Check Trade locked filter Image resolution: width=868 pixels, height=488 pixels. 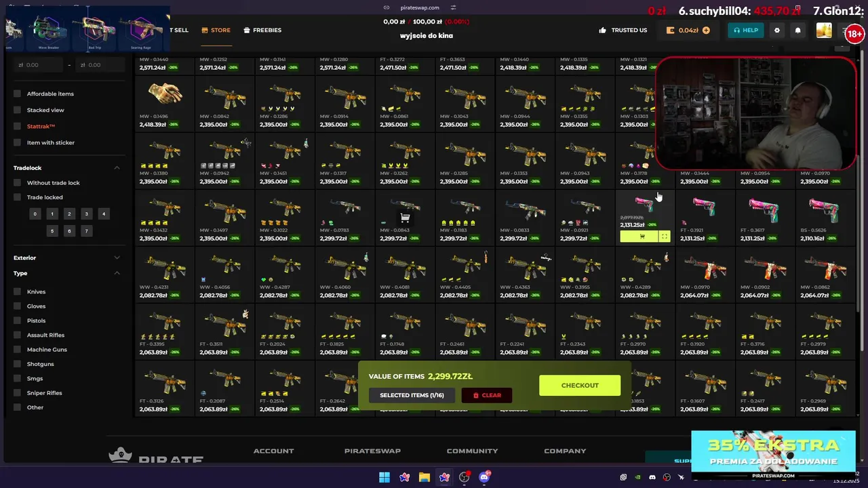pos(18,197)
